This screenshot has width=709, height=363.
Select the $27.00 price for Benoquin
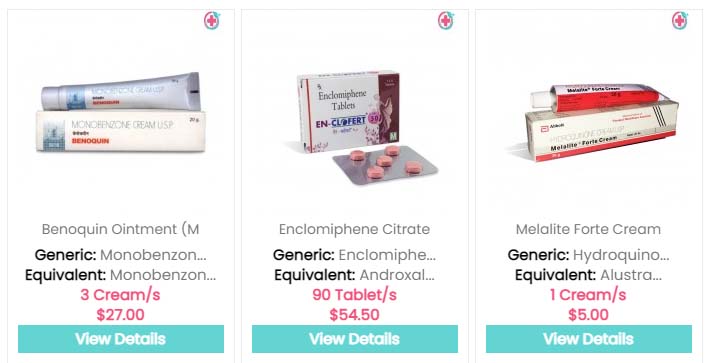coord(120,315)
